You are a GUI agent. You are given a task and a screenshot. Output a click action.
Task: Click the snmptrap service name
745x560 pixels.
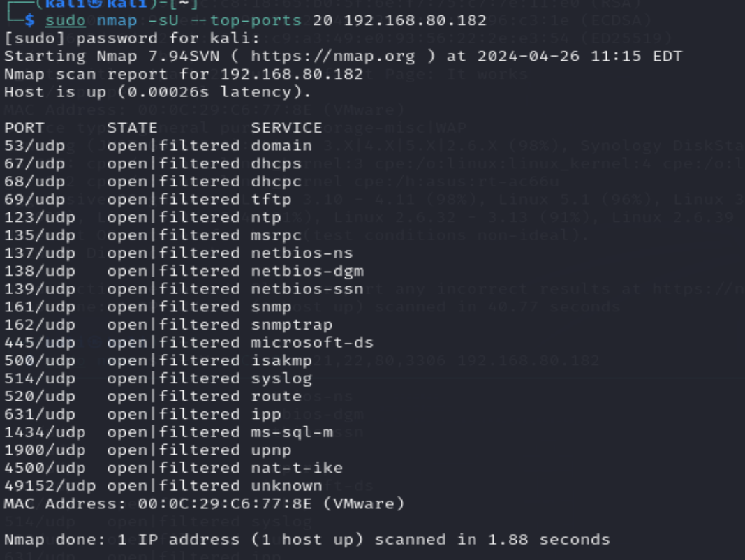(x=292, y=325)
